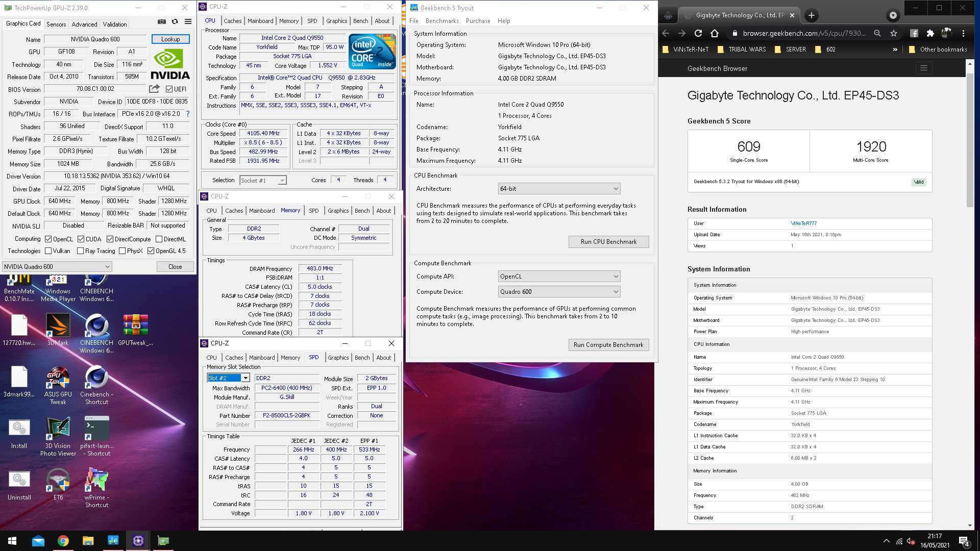Show hidden system tray icons
Viewport: 980px width, 551px height.
[x=886, y=541]
